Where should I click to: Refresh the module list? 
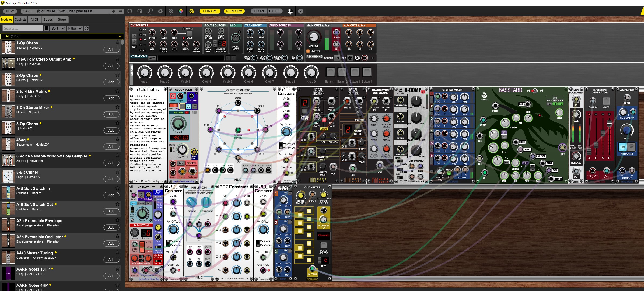coord(86,28)
